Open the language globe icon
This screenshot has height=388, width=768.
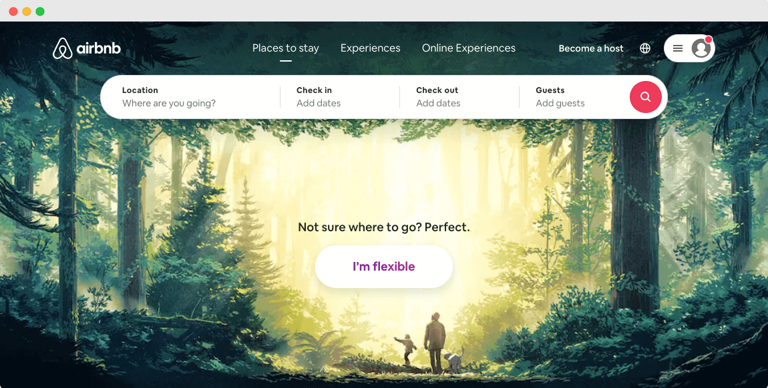(645, 48)
